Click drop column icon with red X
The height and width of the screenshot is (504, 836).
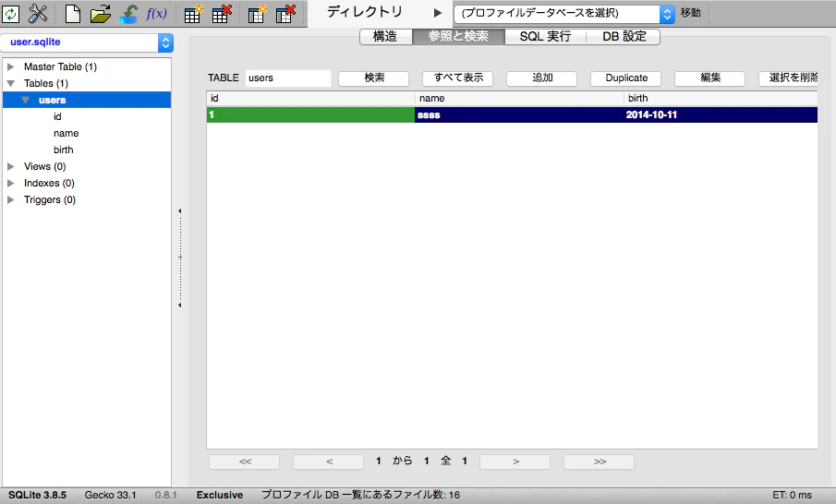[x=285, y=14]
